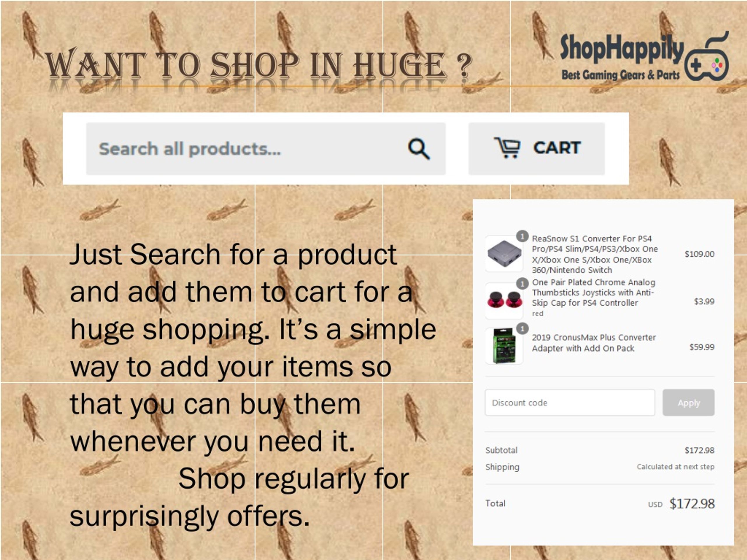Screen dimensions: 747x560
Task: Open the CronusMax Plus Converter thumbnail
Action: [504, 346]
